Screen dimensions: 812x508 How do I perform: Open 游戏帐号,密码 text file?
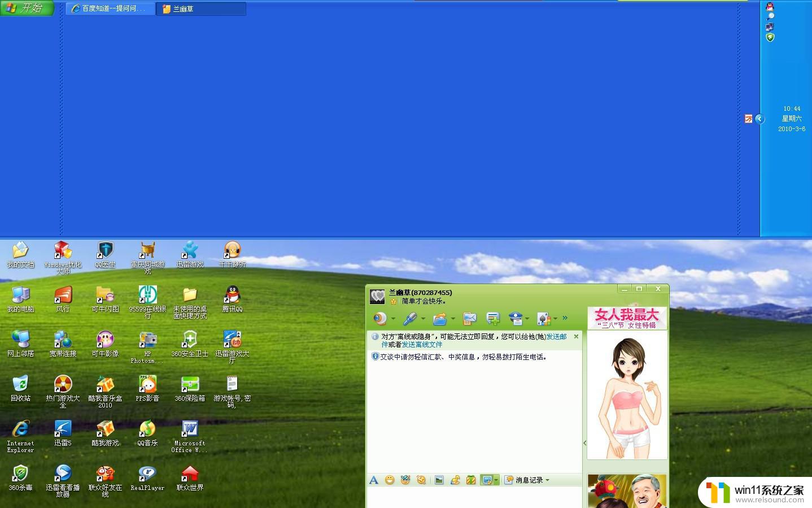coord(232,391)
